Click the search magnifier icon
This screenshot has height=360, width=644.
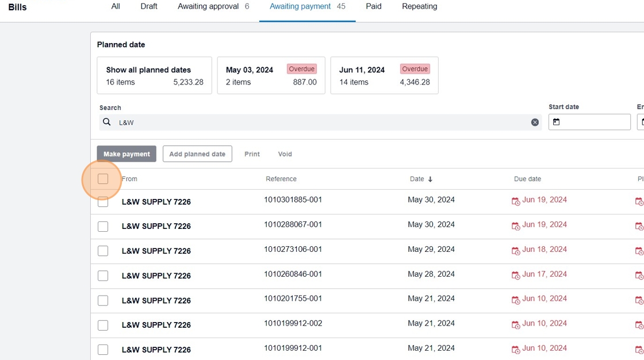[x=107, y=122]
